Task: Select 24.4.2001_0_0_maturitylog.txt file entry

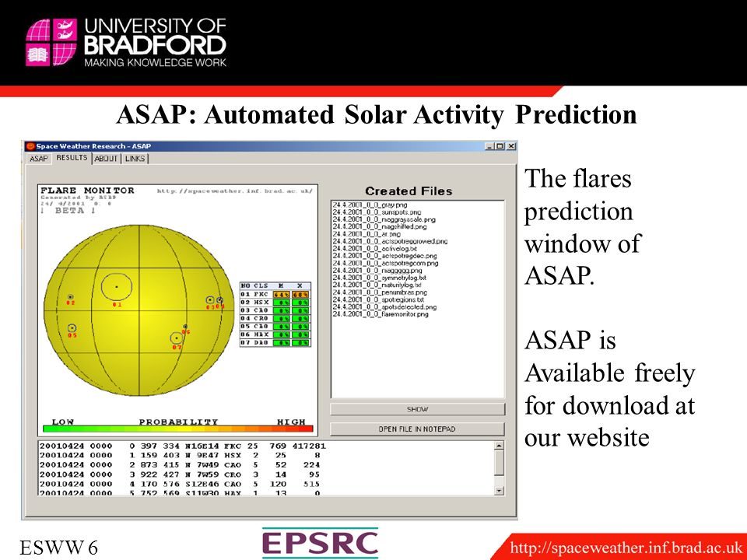Action: (x=377, y=285)
